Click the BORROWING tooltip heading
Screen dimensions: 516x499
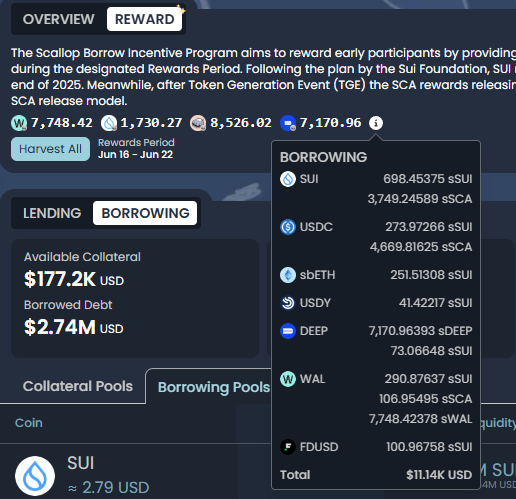point(323,157)
